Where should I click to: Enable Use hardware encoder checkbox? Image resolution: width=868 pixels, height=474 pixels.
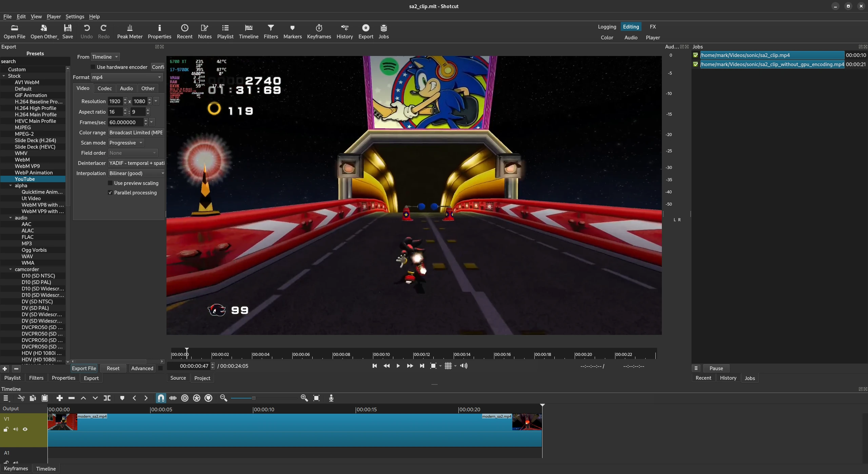pyautogui.click(x=93, y=67)
